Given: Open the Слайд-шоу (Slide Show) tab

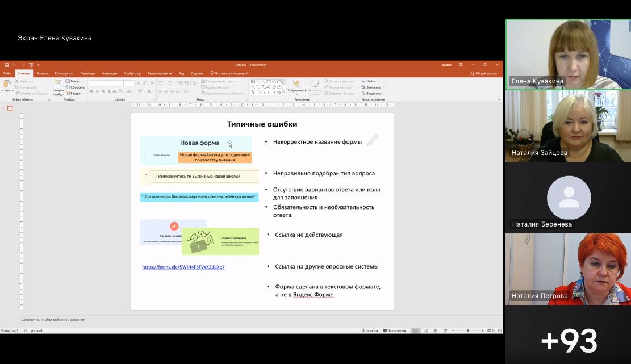Looking at the screenshot, I should click(132, 74).
